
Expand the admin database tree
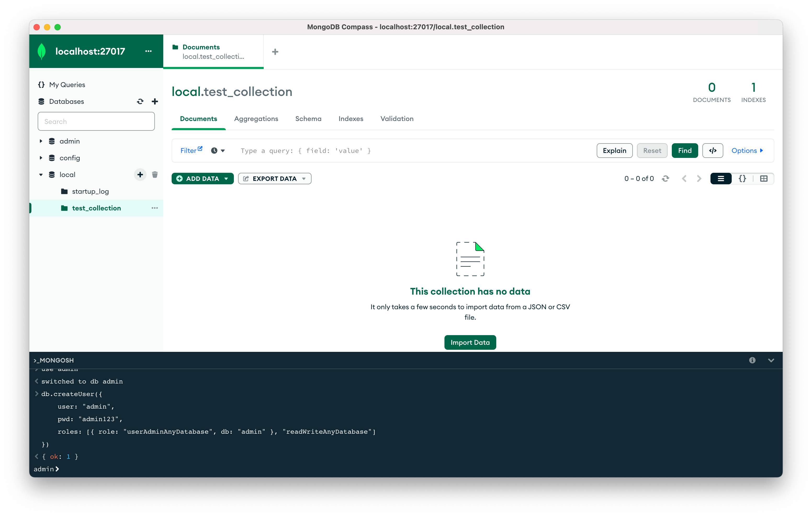[x=41, y=141]
